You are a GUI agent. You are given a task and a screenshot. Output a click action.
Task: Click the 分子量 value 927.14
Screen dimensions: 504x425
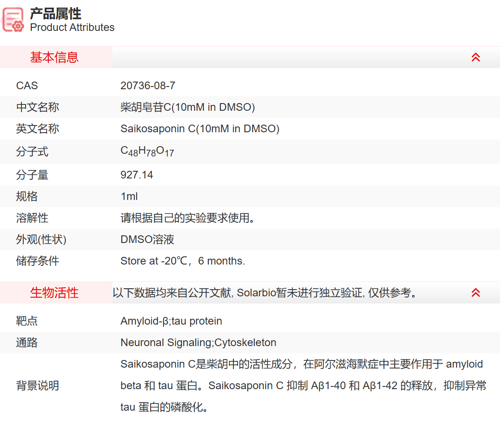click(x=137, y=175)
